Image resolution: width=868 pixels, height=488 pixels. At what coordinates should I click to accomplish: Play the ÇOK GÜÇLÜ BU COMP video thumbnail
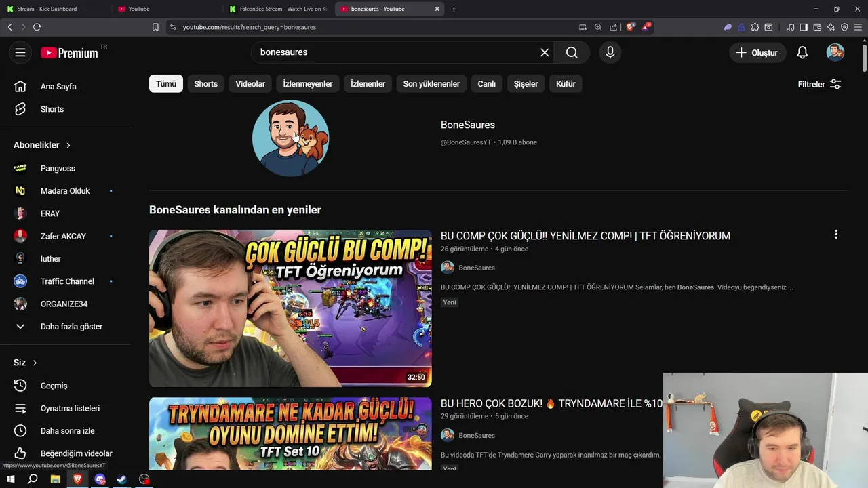(x=290, y=308)
